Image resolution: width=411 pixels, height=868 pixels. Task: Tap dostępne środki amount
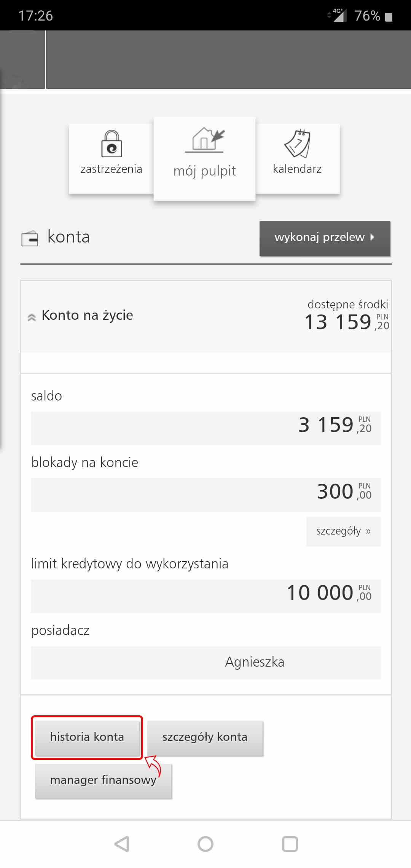(346, 322)
